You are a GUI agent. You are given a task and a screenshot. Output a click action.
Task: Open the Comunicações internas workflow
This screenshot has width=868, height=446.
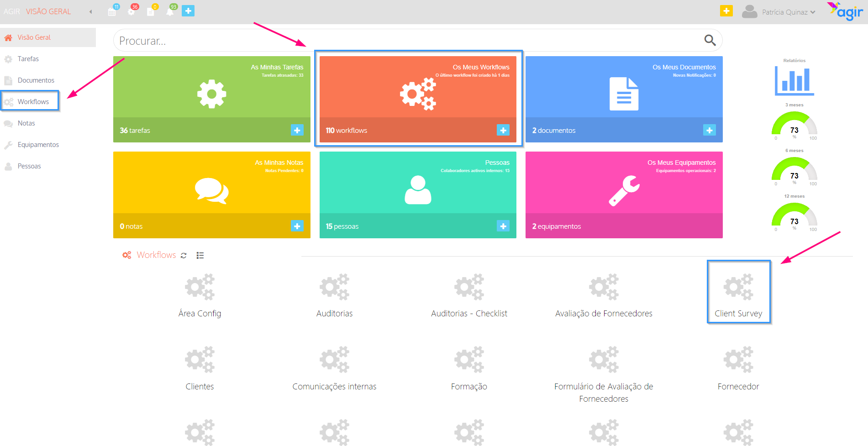click(x=334, y=369)
